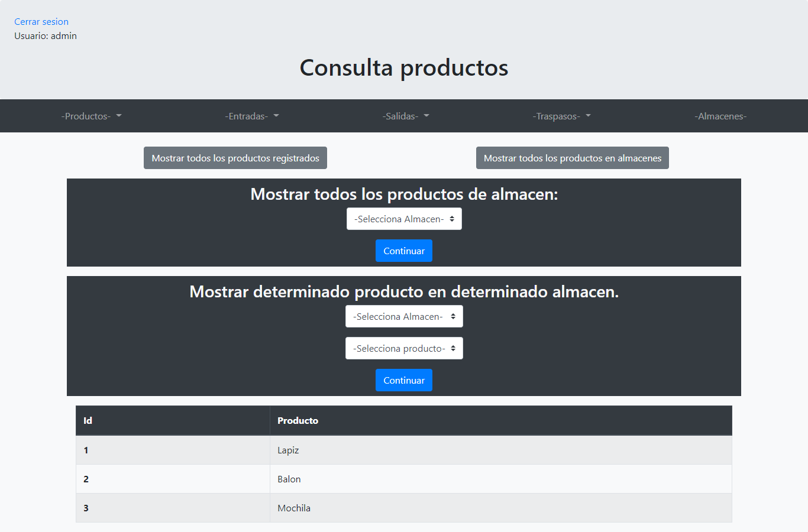
Task: Select the Id column header
Action: 173,420
